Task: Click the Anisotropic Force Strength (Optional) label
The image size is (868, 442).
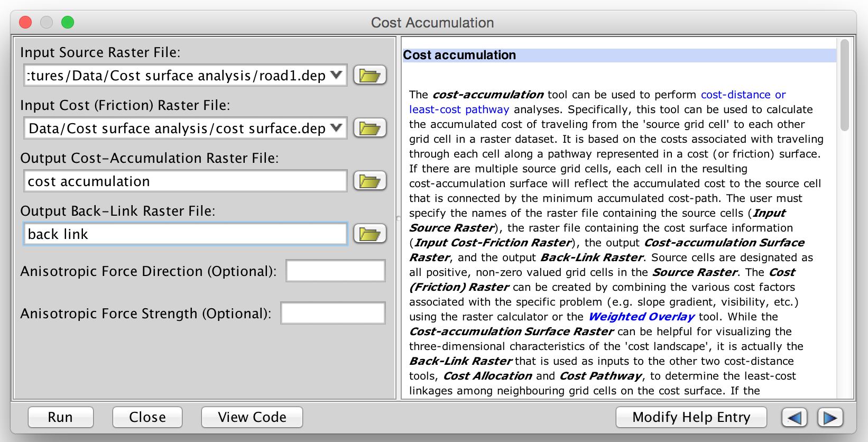Action: click(x=146, y=314)
